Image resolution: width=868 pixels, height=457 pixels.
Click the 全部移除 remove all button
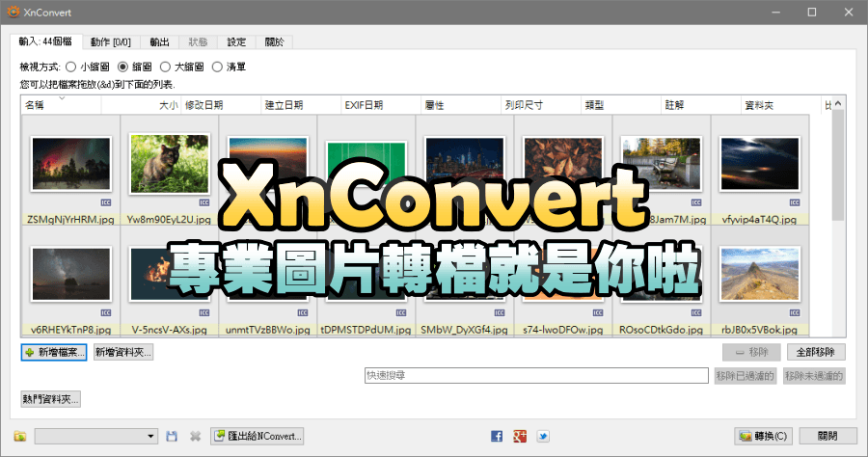815,352
